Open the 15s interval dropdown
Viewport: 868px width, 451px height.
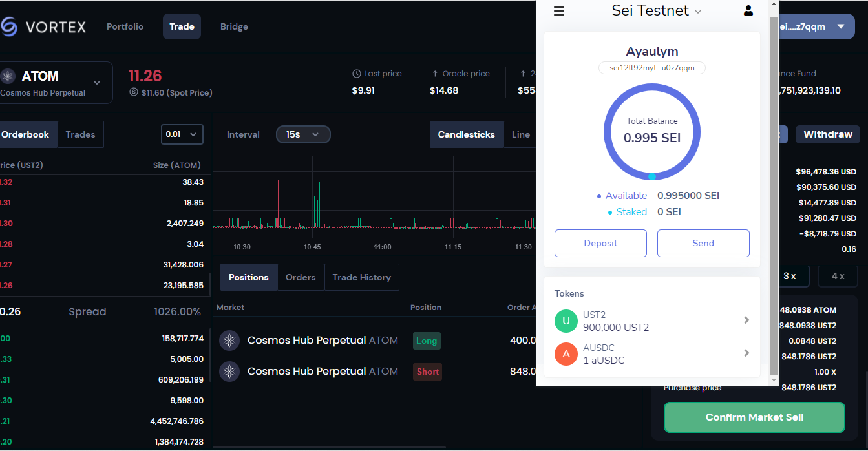tap(303, 134)
